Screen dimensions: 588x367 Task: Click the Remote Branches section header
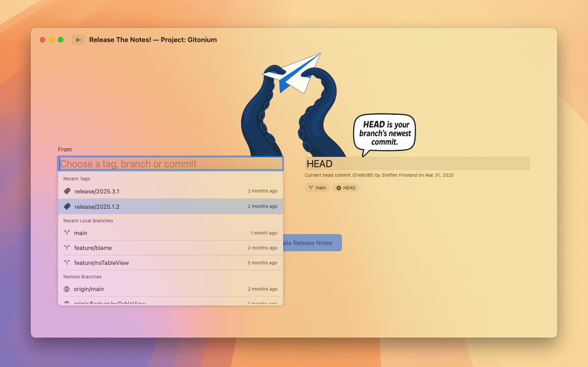pos(82,277)
